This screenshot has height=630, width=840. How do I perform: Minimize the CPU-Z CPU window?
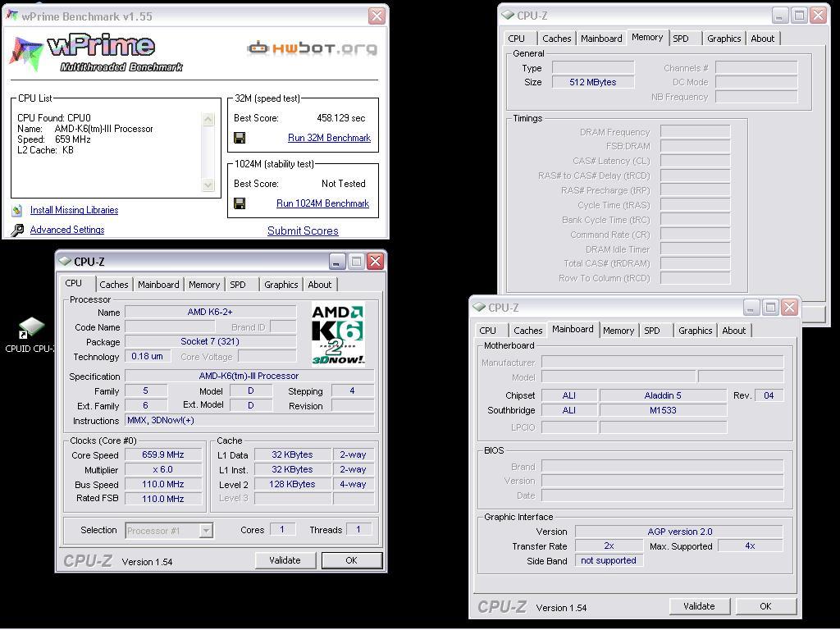(x=337, y=262)
